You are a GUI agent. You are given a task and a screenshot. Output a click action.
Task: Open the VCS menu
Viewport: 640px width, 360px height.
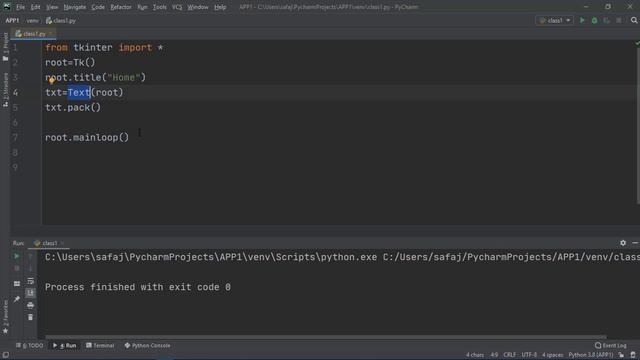(x=177, y=7)
